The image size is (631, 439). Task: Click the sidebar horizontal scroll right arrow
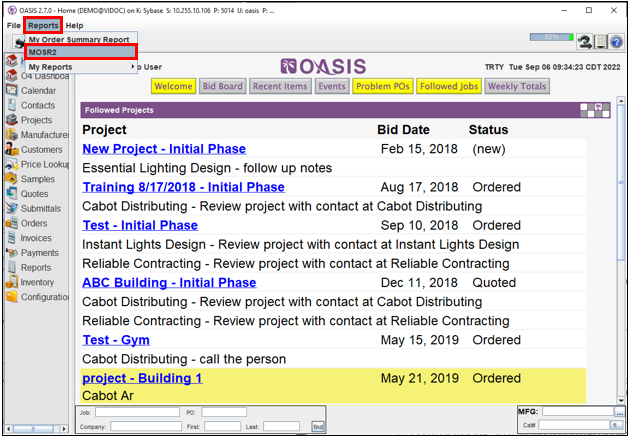(64, 429)
